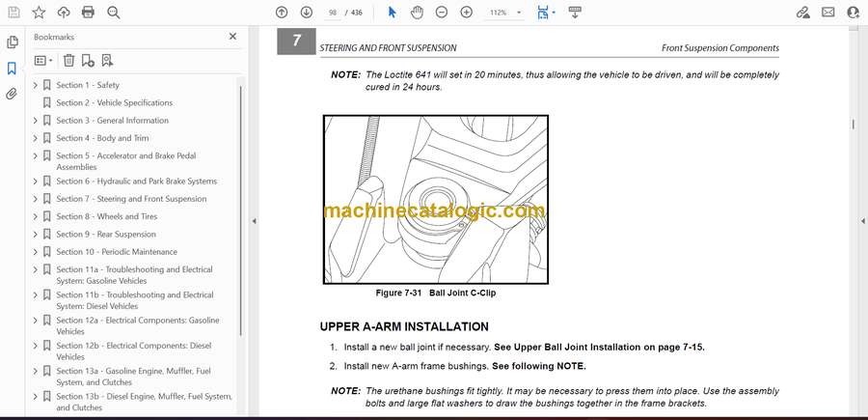The height and width of the screenshot is (420, 868).
Task: Activate the Hand pan tool
Action: coord(417,13)
